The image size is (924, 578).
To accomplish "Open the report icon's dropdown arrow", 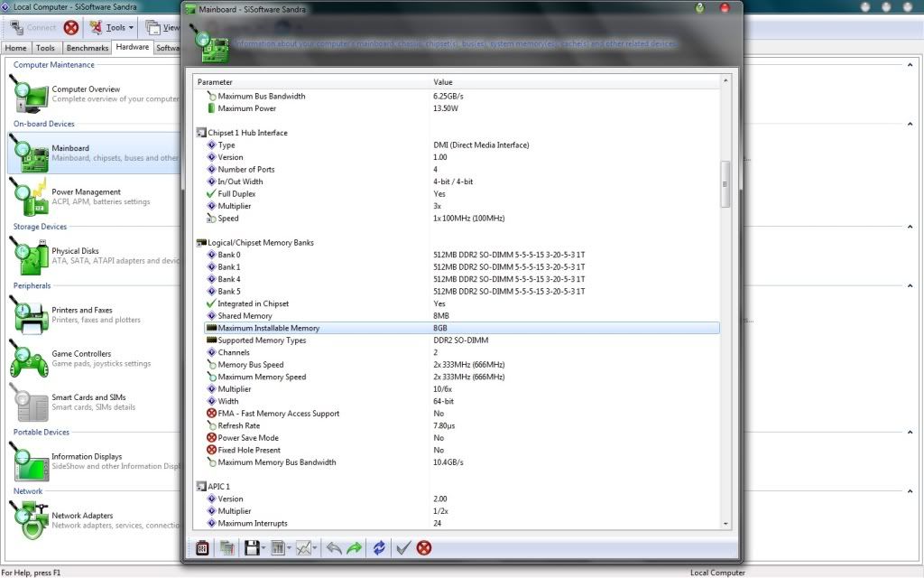I will point(289,548).
